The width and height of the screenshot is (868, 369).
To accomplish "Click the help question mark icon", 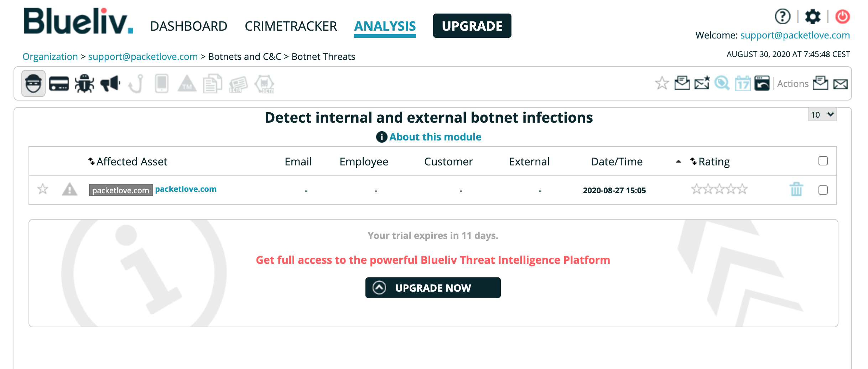I will click(783, 17).
